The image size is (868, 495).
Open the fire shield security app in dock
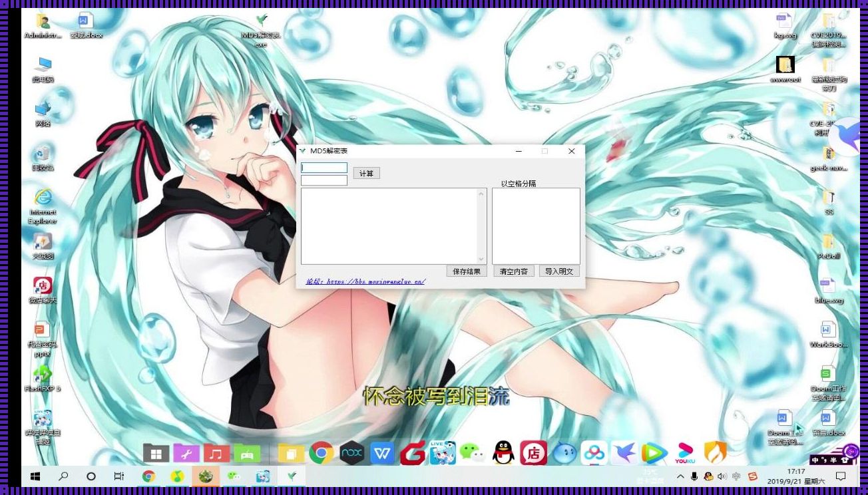pos(716,453)
